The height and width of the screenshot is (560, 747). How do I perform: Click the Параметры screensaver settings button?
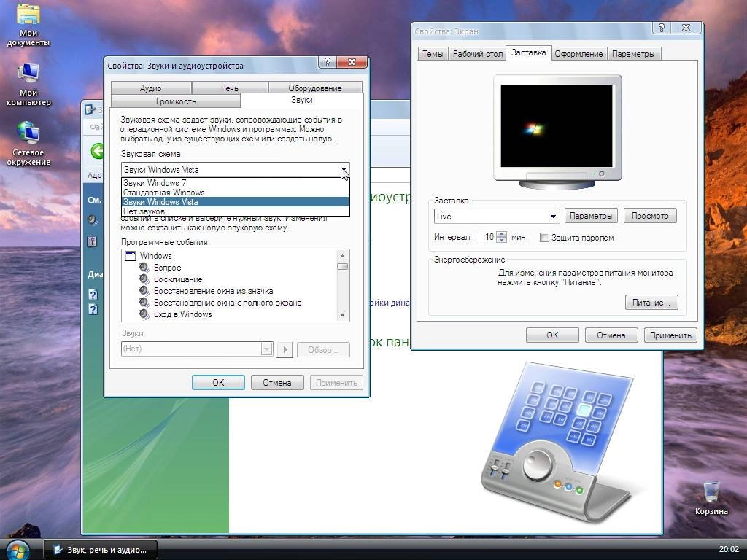(591, 216)
